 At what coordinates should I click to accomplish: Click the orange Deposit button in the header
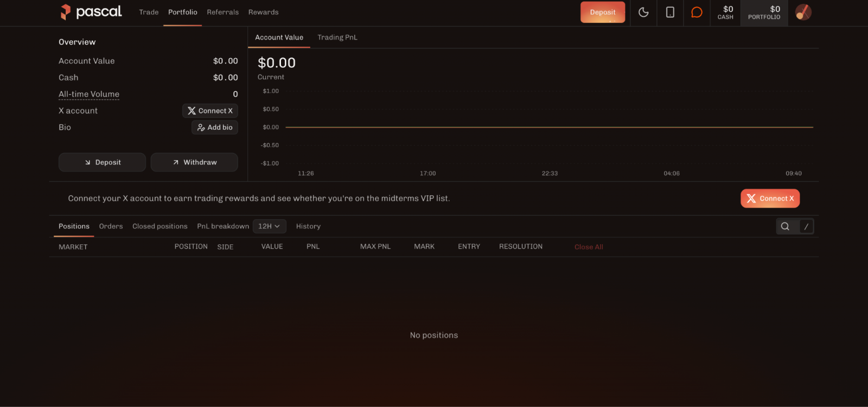point(603,12)
